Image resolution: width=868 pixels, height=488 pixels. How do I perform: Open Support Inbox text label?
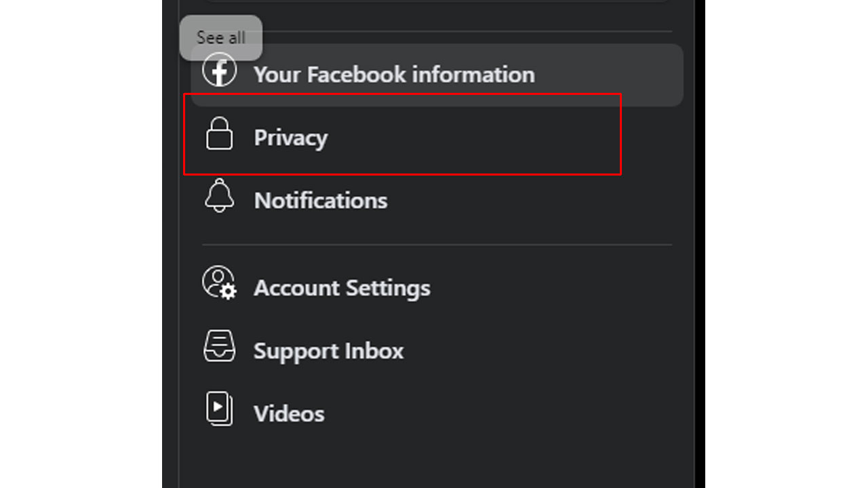point(328,351)
